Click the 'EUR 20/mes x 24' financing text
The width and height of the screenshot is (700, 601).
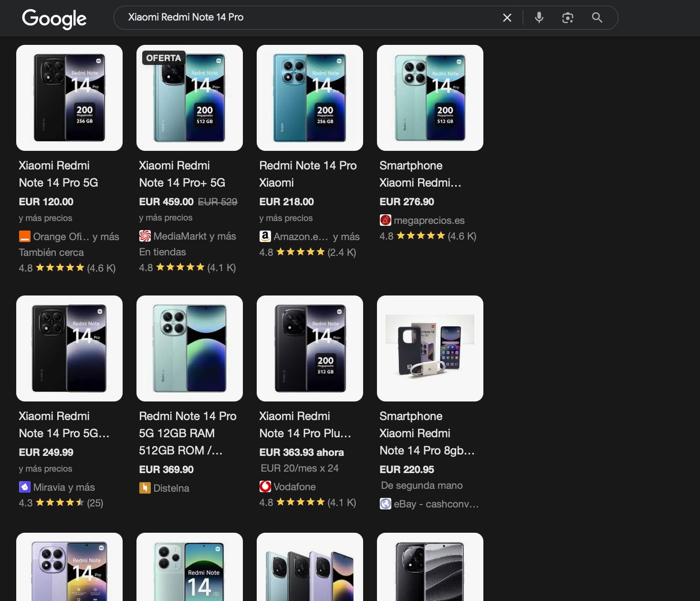coord(300,468)
